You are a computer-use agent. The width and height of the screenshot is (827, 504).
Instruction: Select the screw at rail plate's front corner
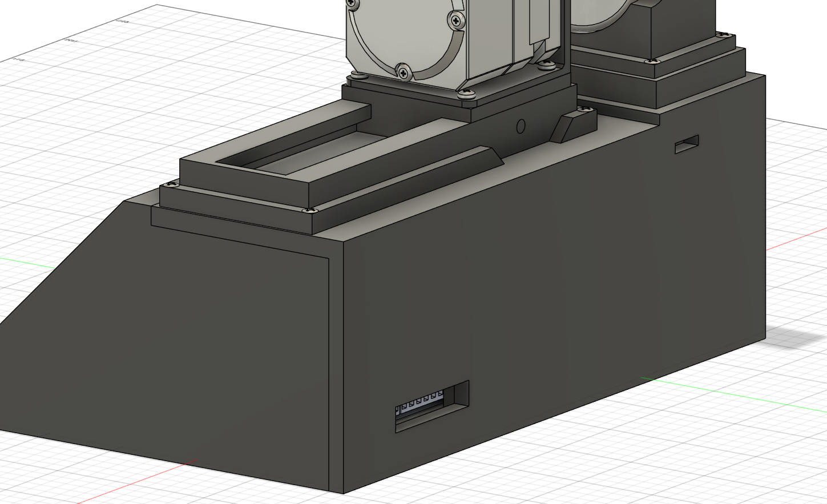pos(309,211)
